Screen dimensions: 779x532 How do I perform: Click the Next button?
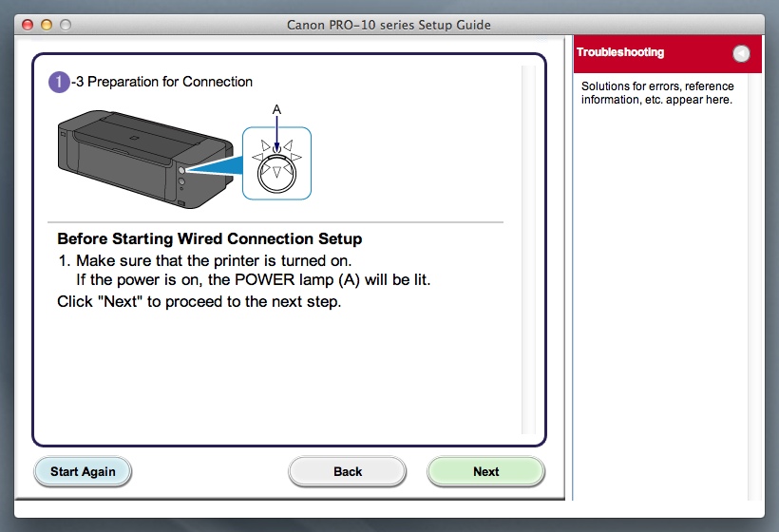click(x=485, y=471)
